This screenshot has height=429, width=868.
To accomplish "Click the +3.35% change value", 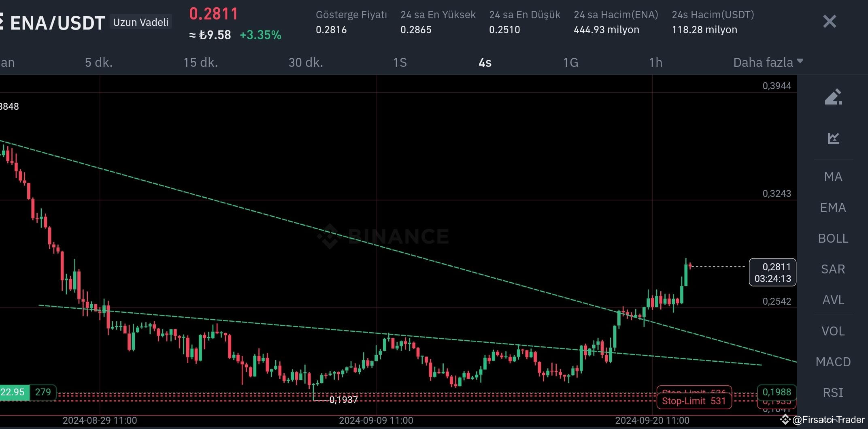I will tap(260, 35).
